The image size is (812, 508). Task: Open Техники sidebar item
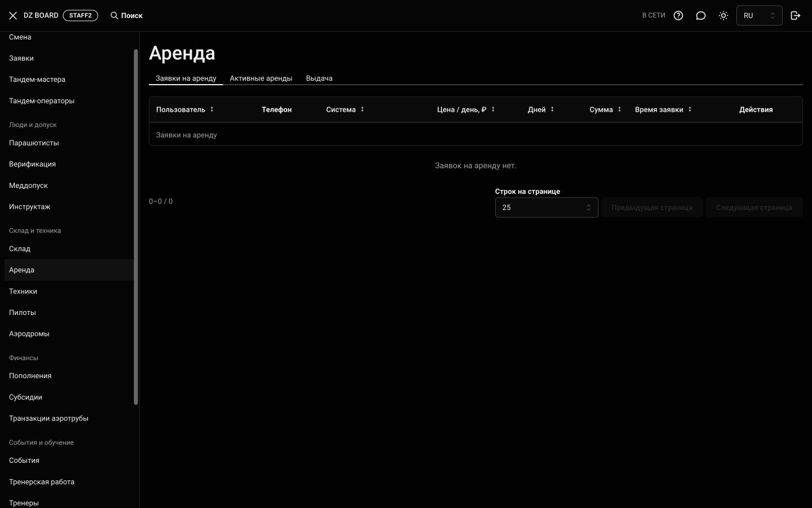(69, 291)
